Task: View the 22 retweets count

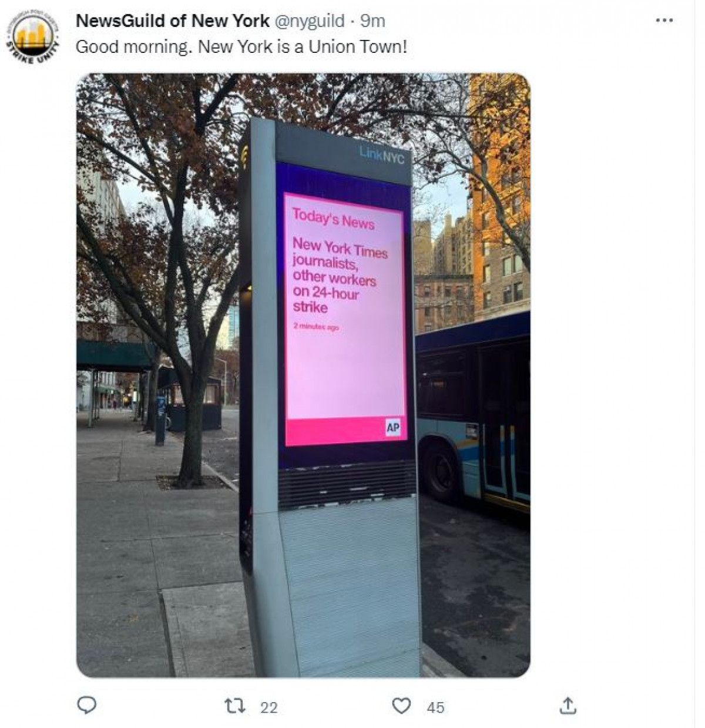Action: pos(268,707)
